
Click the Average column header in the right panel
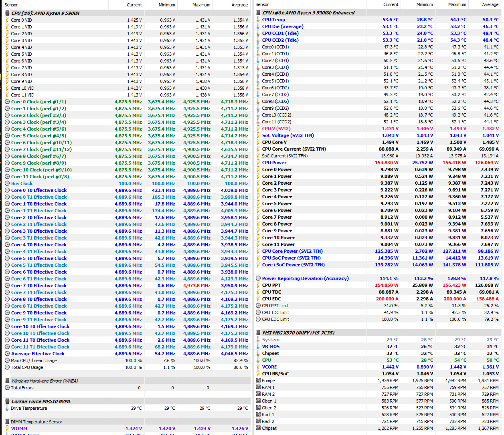pyautogui.click(x=490, y=4)
